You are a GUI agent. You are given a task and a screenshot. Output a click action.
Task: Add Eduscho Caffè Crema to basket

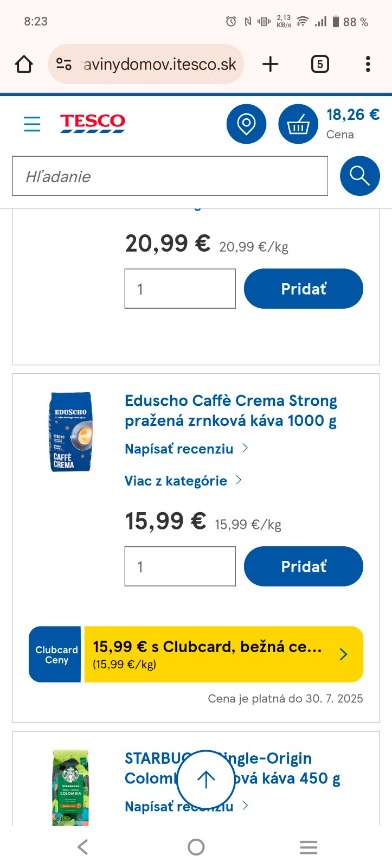(x=303, y=566)
